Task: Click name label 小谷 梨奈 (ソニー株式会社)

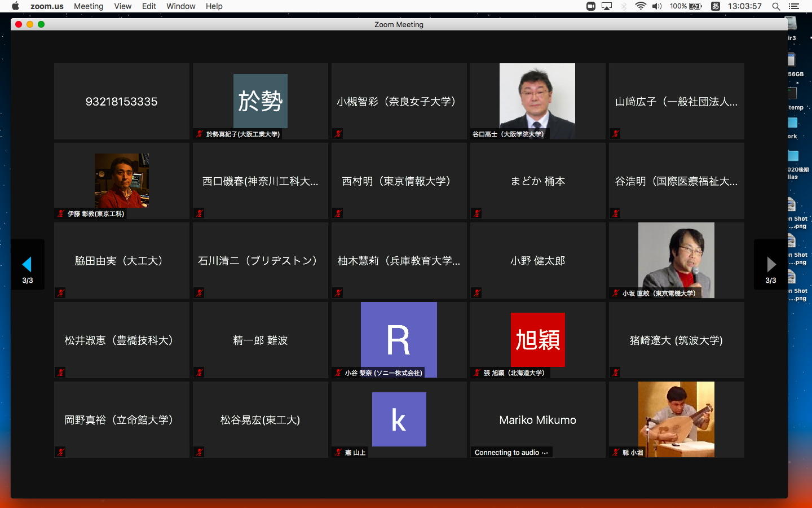Action: pos(383,373)
